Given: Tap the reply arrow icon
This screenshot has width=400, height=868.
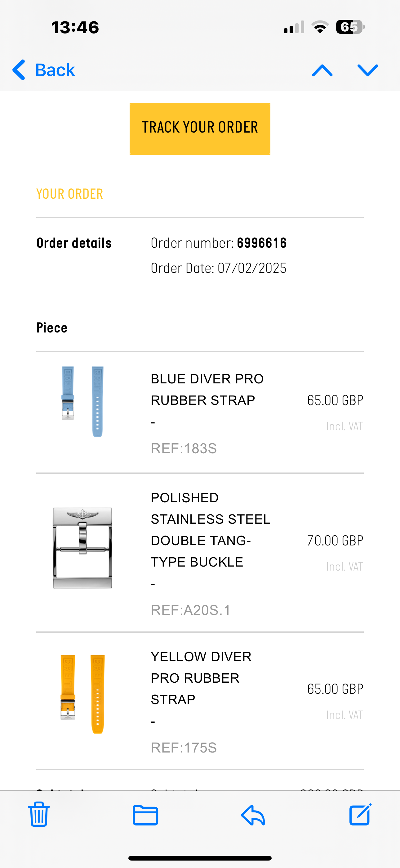Looking at the screenshot, I should 253,815.
